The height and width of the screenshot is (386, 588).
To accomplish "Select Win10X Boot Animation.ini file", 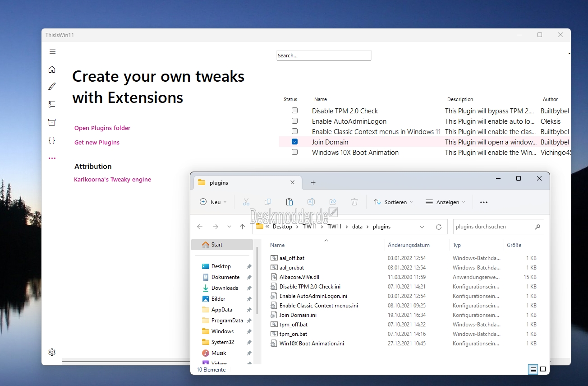I will pos(312,344).
